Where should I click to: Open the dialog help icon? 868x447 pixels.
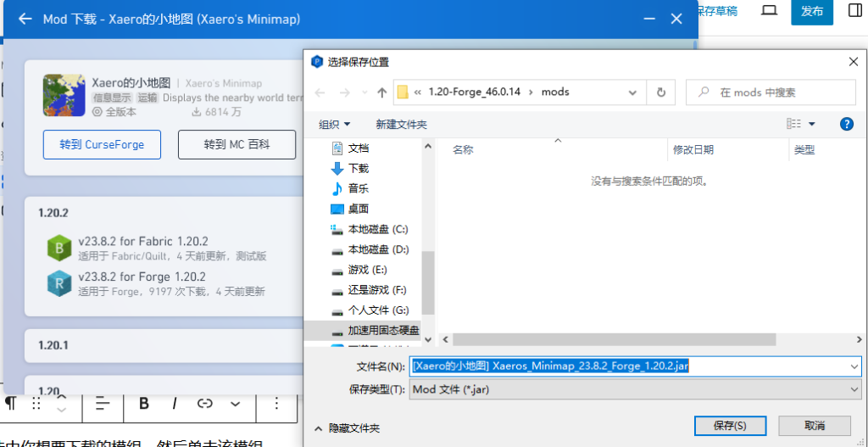pyautogui.click(x=847, y=124)
